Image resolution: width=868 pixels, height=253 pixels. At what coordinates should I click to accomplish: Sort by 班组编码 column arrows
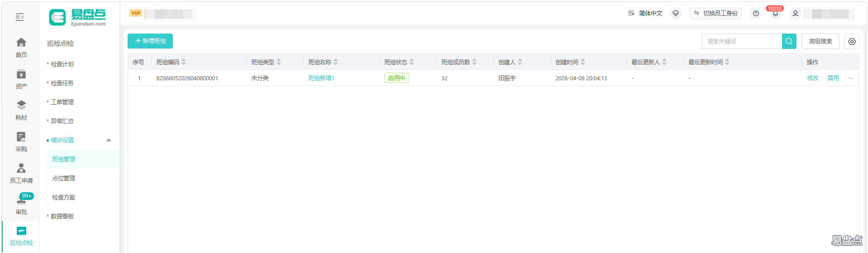click(183, 62)
